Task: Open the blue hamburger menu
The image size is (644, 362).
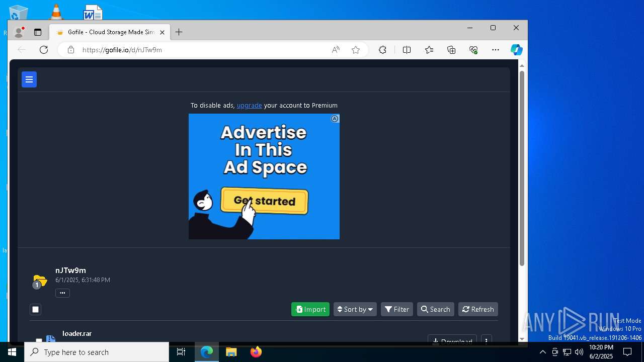Action: 29,79
